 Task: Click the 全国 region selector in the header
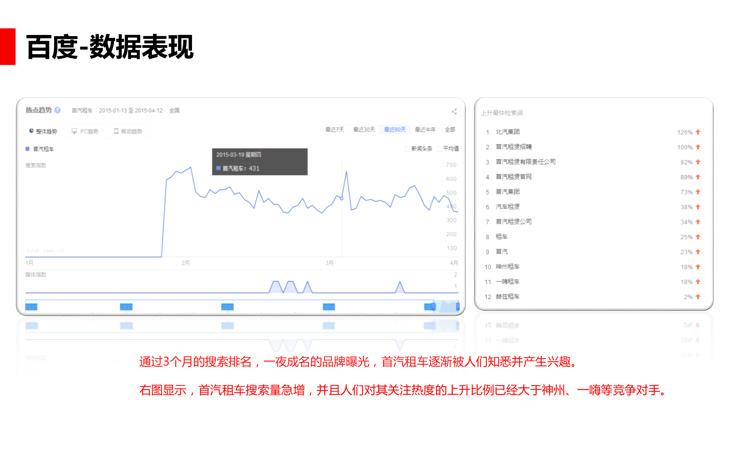(x=174, y=111)
